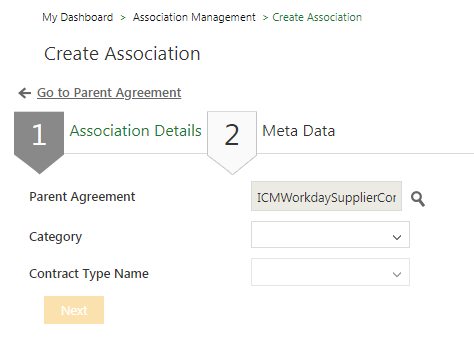
Task: Click the Contract Type Name chevron arrow
Action: pos(397,274)
